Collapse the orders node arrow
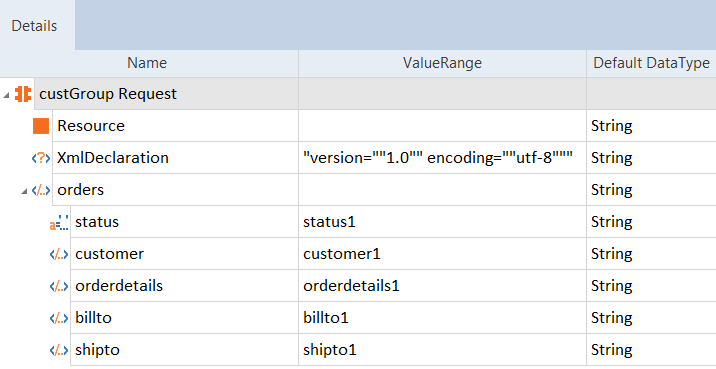 point(24,191)
